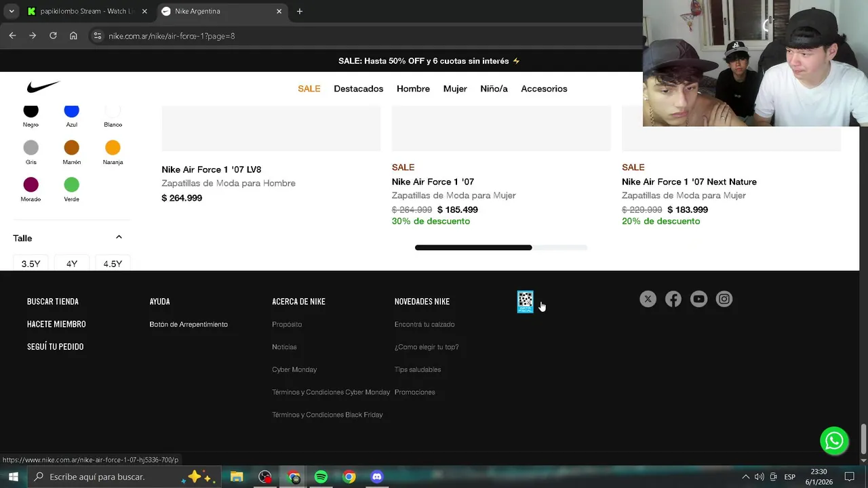Go back in browser history
This screenshot has width=868, height=488.
tap(12, 36)
